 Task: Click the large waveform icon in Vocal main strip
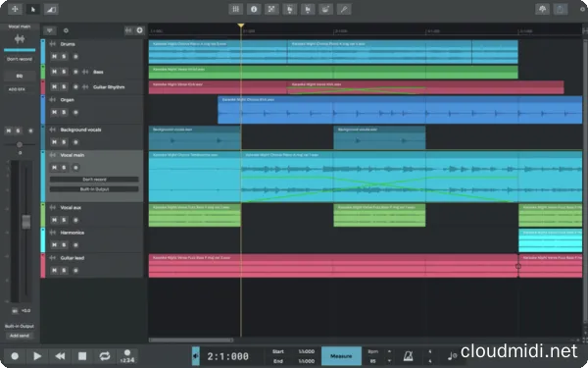pos(20,39)
